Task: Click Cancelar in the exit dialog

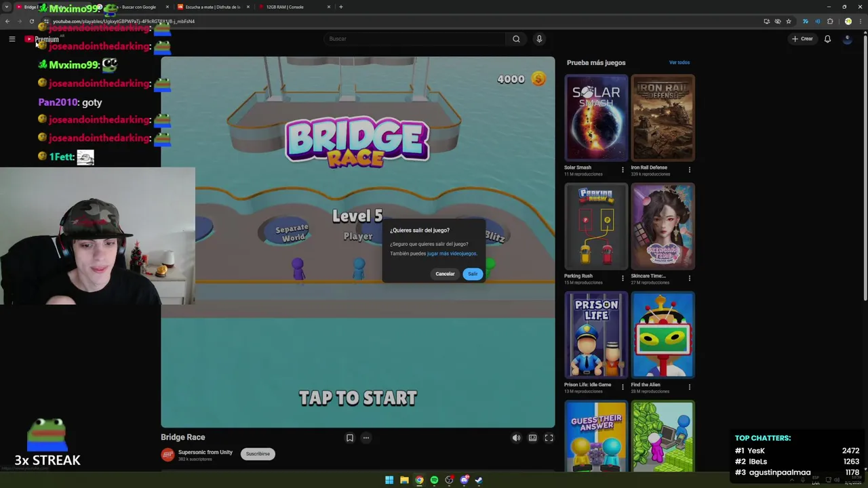Action: point(445,274)
